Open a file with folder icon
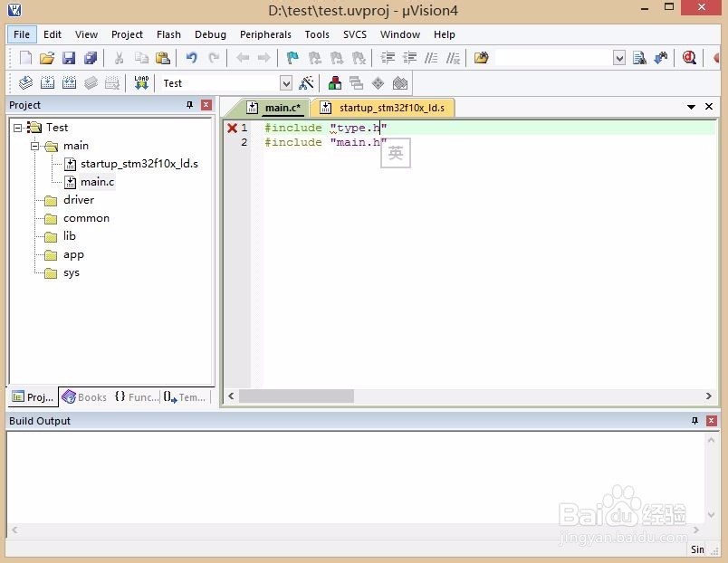The image size is (728, 563). point(47,58)
